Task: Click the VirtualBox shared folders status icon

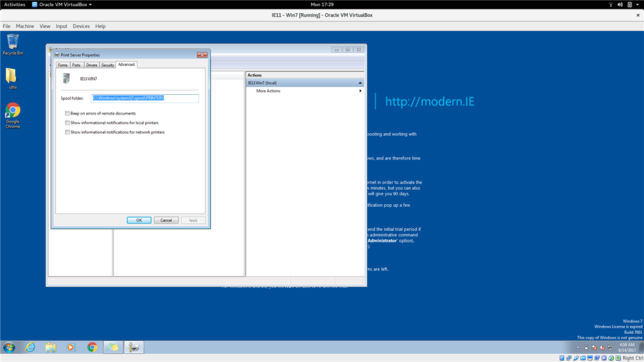Action: click(x=583, y=358)
